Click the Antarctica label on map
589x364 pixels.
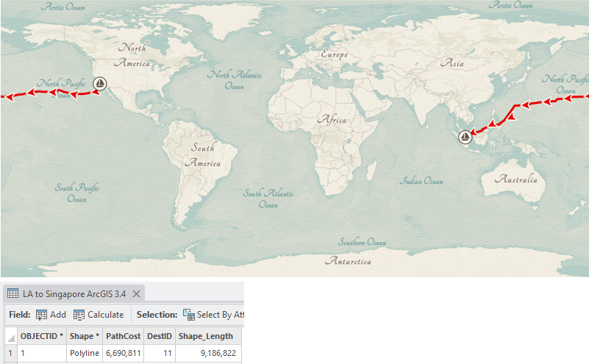[349, 261]
